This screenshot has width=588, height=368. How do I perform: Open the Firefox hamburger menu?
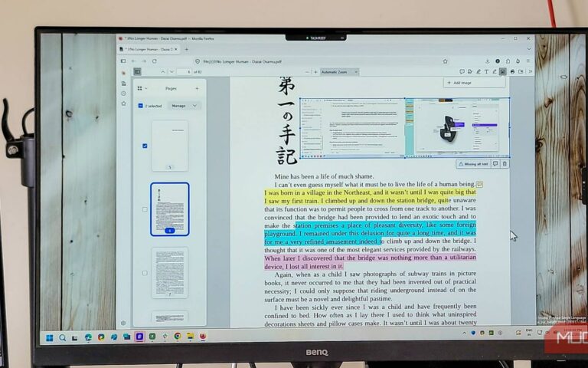click(x=528, y=61)
